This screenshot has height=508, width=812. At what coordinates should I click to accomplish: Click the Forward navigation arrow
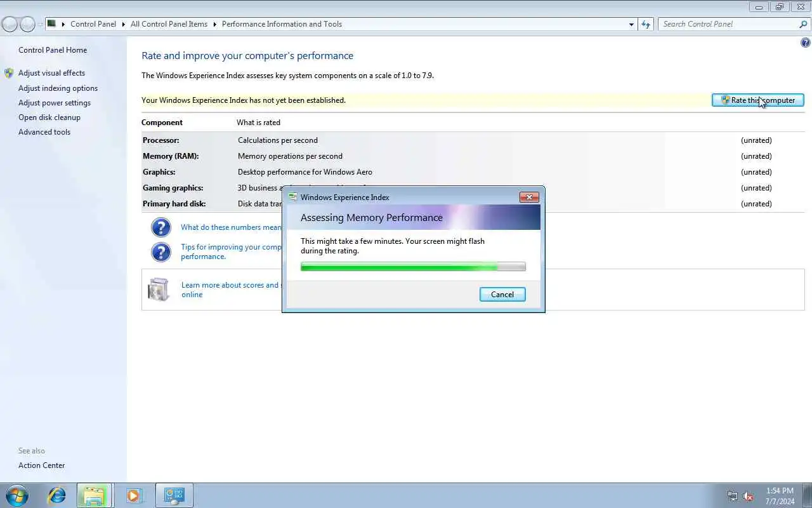point(27,24)
